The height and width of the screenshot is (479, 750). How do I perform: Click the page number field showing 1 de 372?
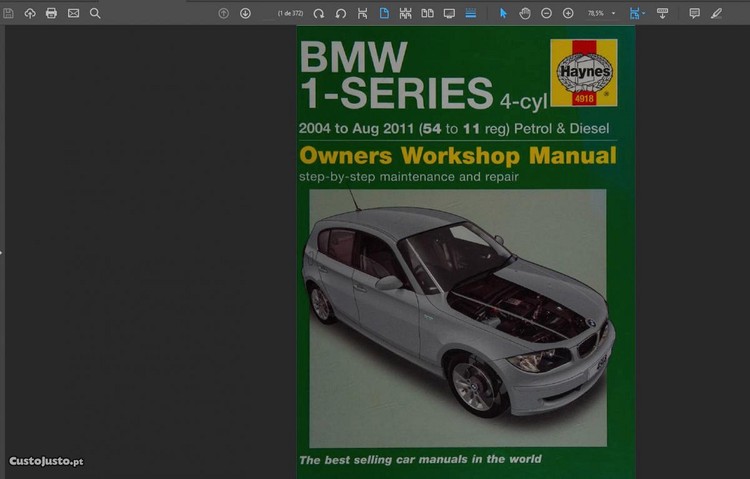coord(290,13)
